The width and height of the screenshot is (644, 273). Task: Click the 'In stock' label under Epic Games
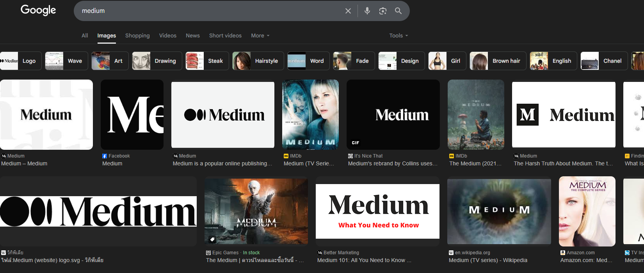coord(251,253)
